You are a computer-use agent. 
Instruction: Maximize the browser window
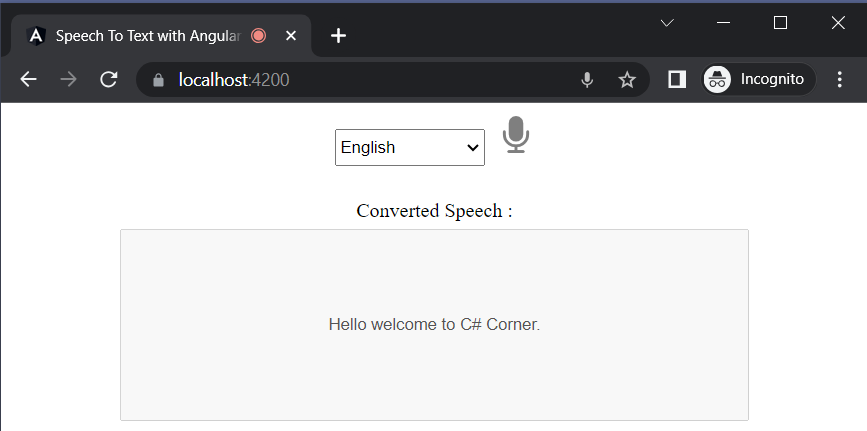point(781,23)
